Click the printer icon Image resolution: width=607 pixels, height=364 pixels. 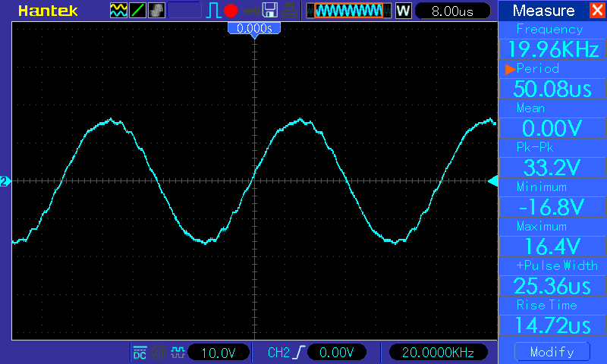[289, 11]
